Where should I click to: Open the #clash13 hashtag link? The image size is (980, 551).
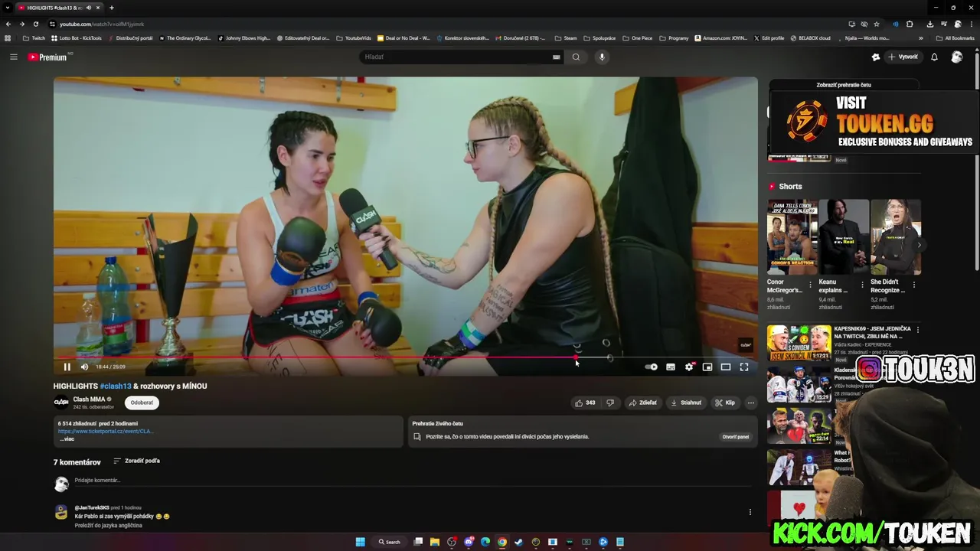[116, 386]
